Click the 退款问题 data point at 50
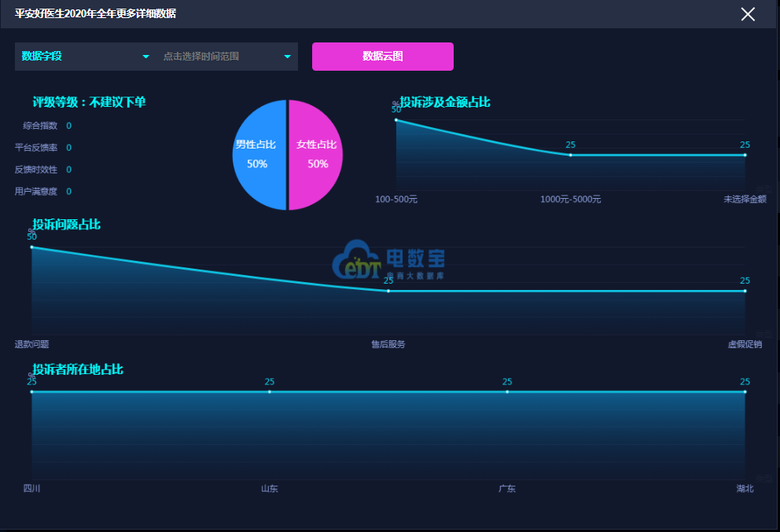This screenshot has width=780, height=532. (31, 247)
